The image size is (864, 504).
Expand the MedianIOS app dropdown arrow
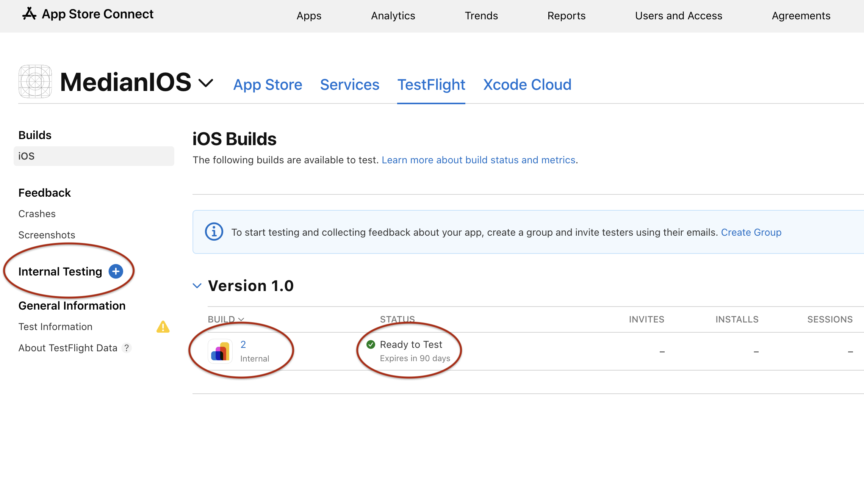pos(208,83)
